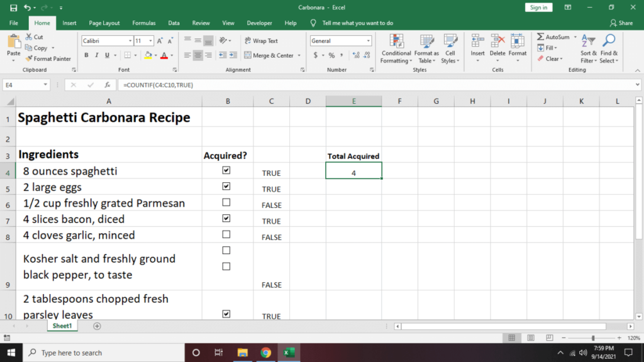Screen dimensions: 644x362
Task: Click the AutoSum sigma icon
Action: [541, 37]
